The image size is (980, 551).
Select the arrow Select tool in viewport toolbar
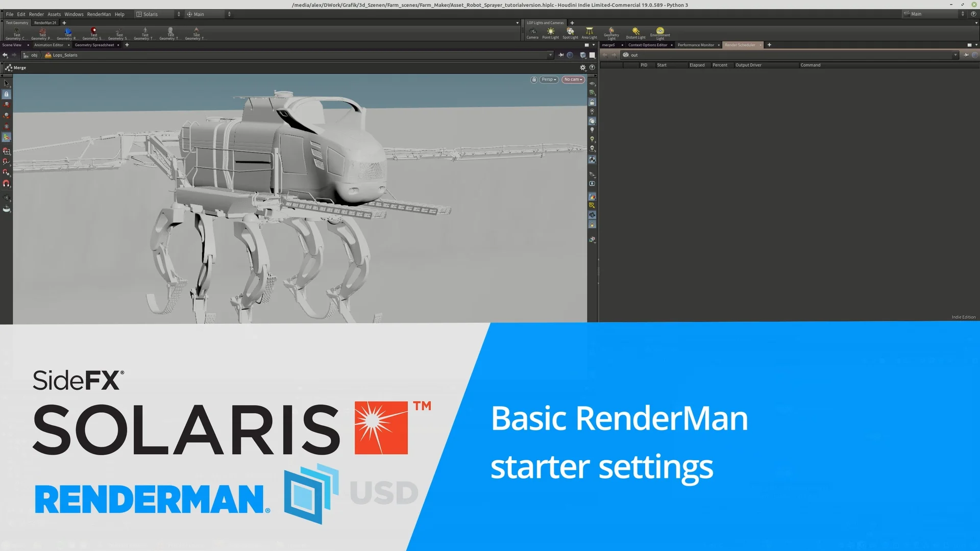7,83
